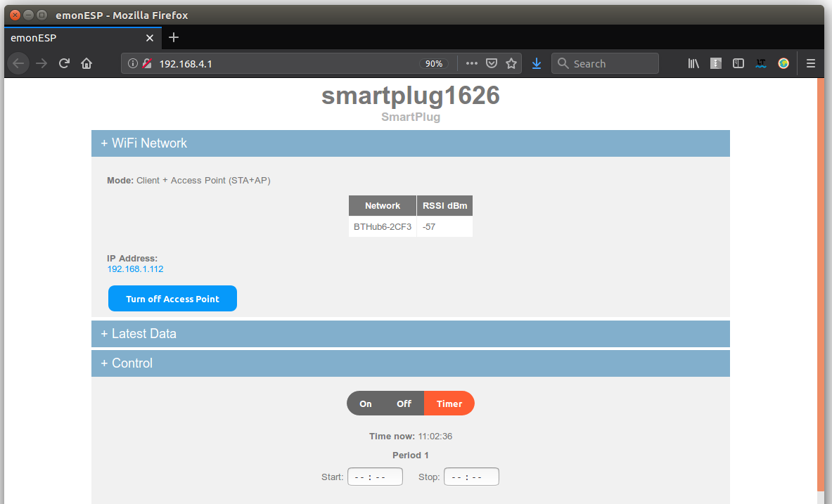Open the 192.168.1.112 IP address link
The width and height of the screenshot is (832, 504).
(135, 269)
